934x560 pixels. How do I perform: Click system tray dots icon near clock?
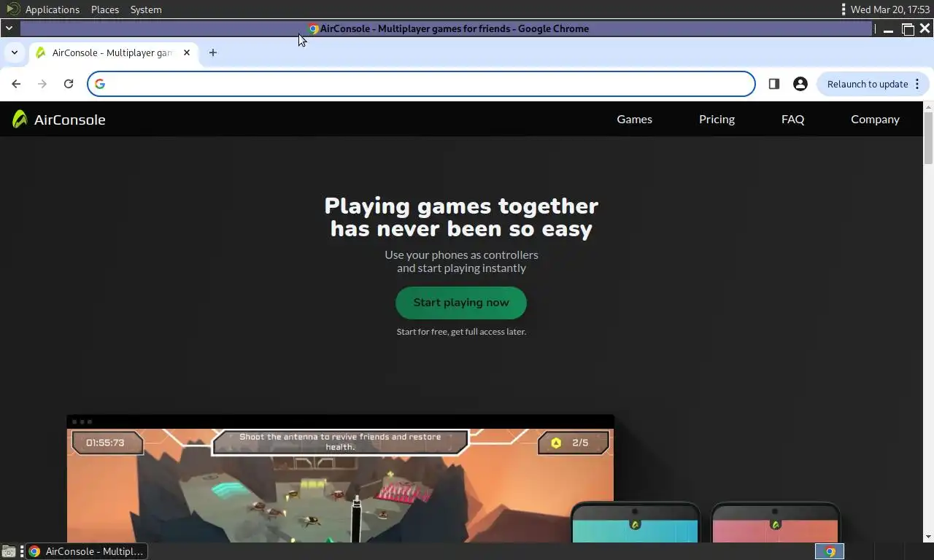[x=844, y=9]
